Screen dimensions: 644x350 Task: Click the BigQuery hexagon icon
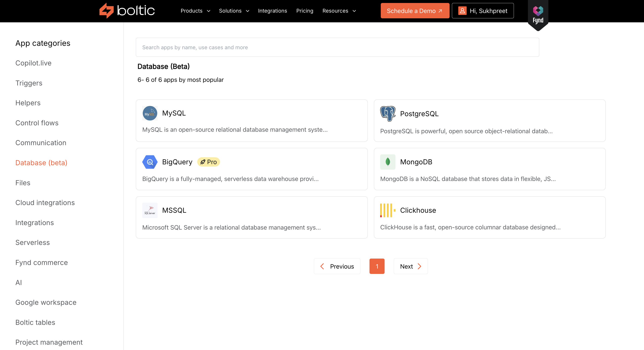click(150, 162)
